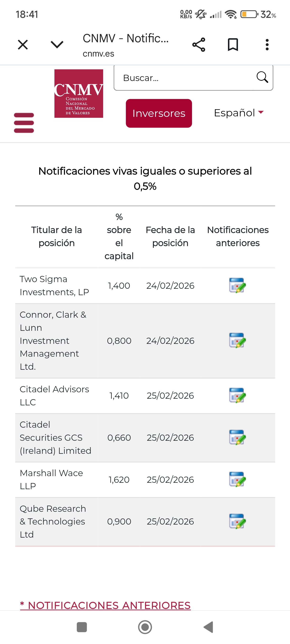The image size is (290, 644).
Task: Open the browser three-dot overflow menu
Action: pos(267,45)
